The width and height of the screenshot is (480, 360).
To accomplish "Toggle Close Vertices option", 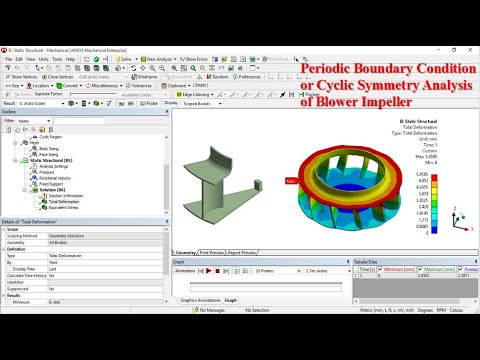I will point(57,77).
